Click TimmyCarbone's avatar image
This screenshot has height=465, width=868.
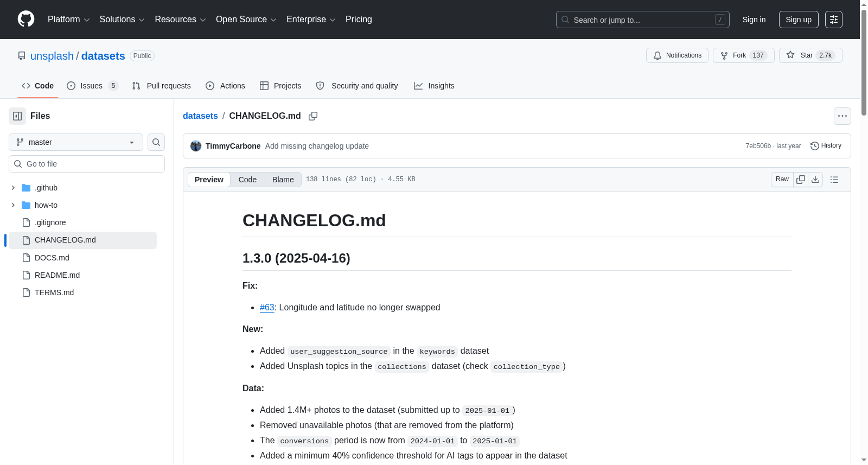196,146
